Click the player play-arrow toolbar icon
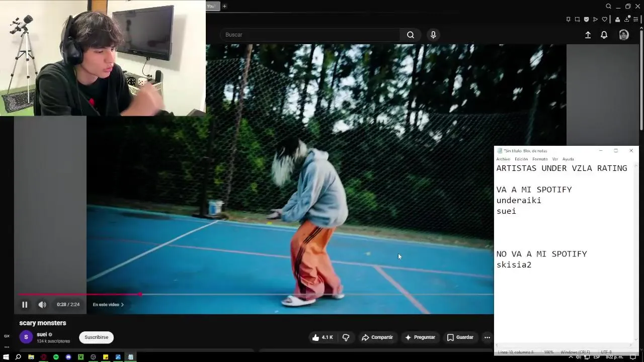This screenshot has height=362, width=644. click(595, 20)
